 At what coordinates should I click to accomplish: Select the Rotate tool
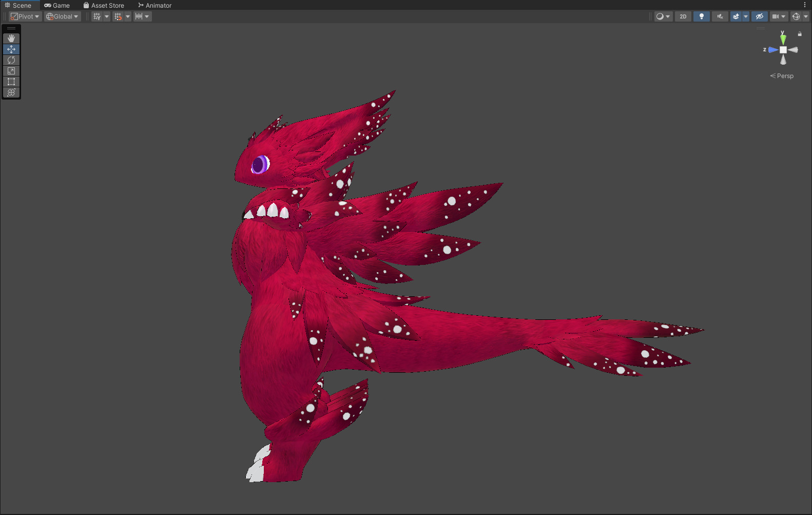click(x=11, y=60)
